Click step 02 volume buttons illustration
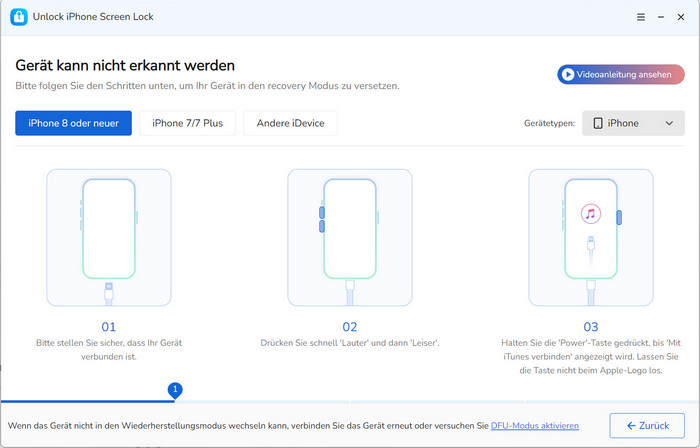The image size is (700, 448). (350, 237)
